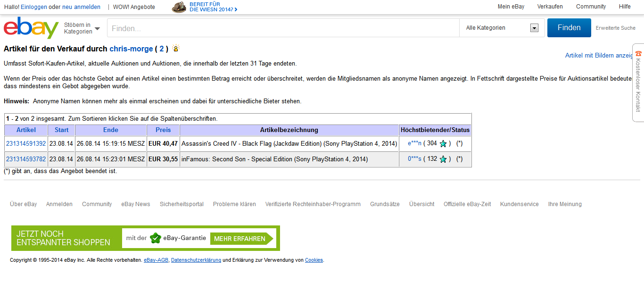This screenshot has height=299, width=644.
Task: Click Übersicht footer link
Action: pyautogui.click(x=422, y=204)
